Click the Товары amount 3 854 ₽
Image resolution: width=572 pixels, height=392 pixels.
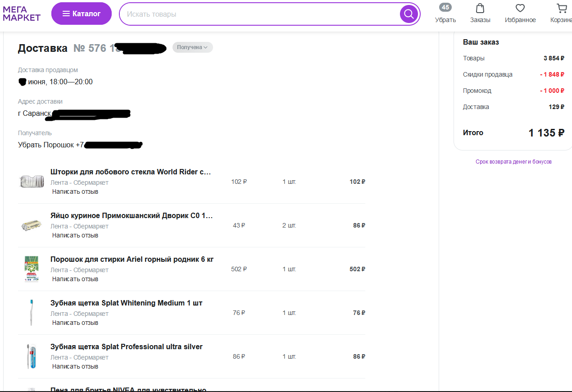pos(554,58)
